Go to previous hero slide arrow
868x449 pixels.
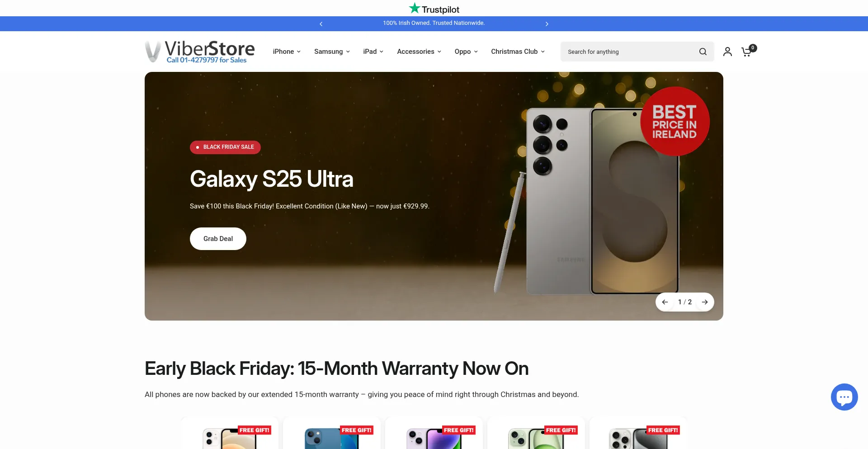665,302
